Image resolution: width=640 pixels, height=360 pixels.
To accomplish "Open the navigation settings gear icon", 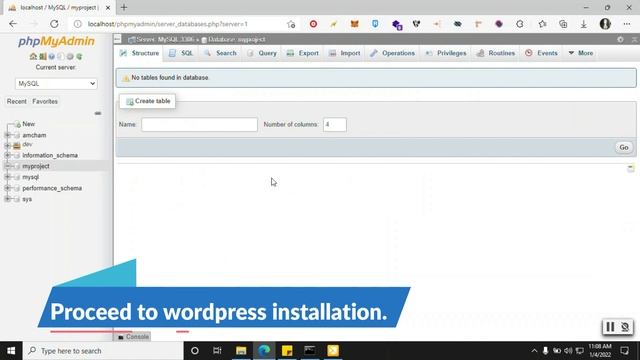I will coord(70,56).
